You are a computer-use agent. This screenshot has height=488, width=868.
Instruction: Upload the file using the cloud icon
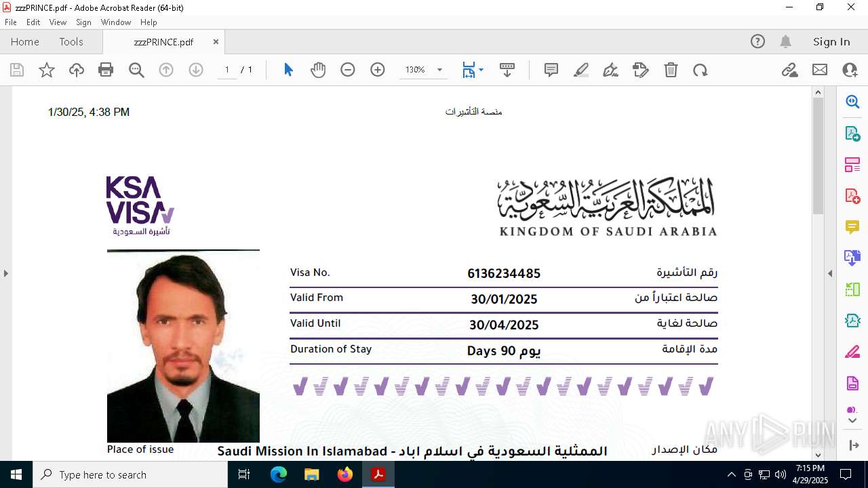click(x=77, y=70)
